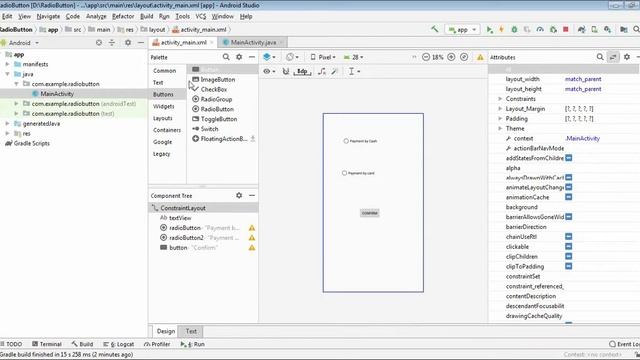The width and height of the screenshot is (640, 360).
Task: Apply changes with the lightning icon
Action: point(501,29)
